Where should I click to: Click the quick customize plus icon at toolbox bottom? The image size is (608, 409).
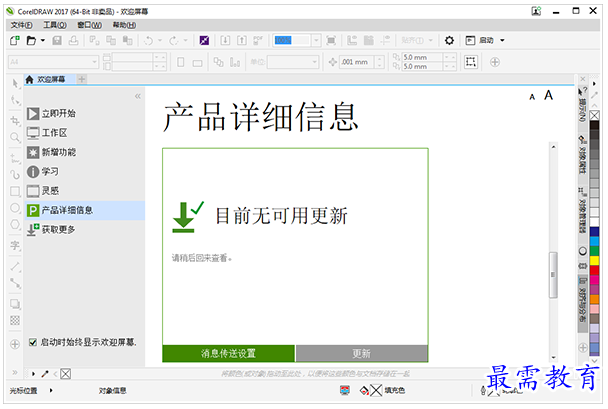point(15,344)
